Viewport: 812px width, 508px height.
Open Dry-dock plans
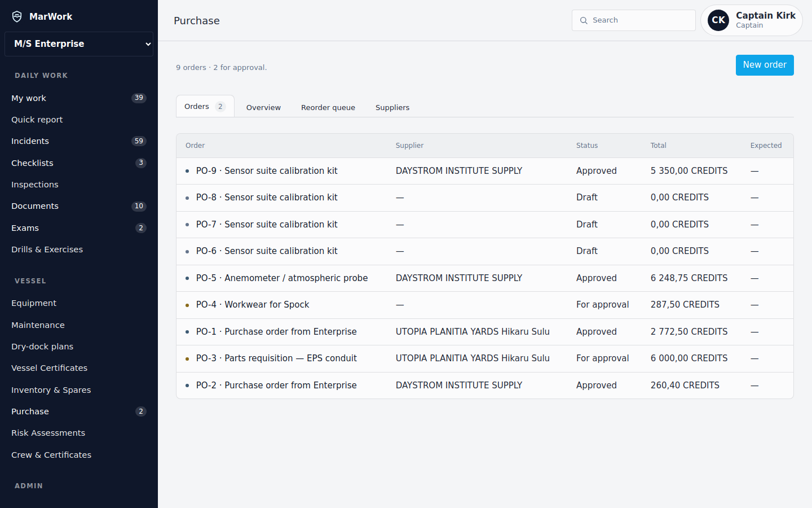(79, 347)
